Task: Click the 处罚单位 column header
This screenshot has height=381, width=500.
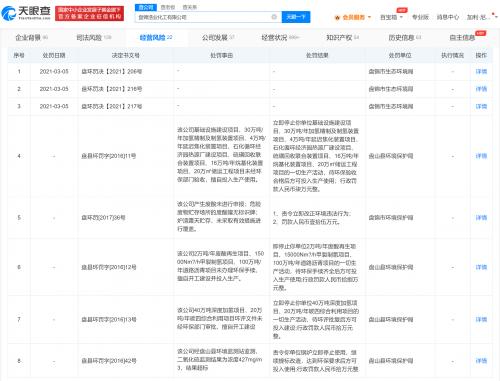Action: tap(400, 55)
